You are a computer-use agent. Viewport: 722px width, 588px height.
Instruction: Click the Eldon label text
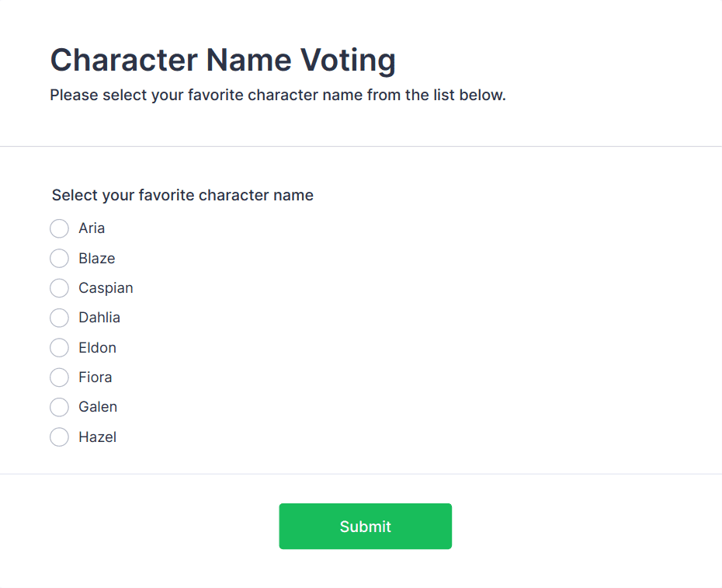96,348
